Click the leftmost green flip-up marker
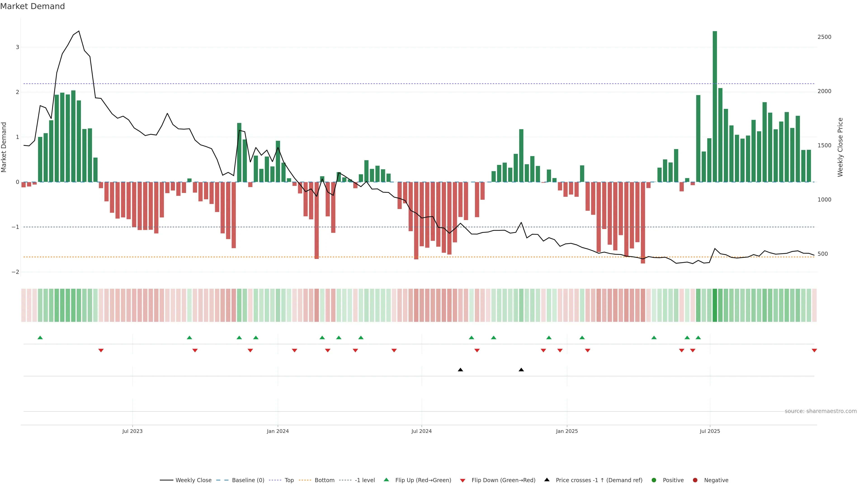The width and height of the screenshot is (868, 488). pos(40,338)
